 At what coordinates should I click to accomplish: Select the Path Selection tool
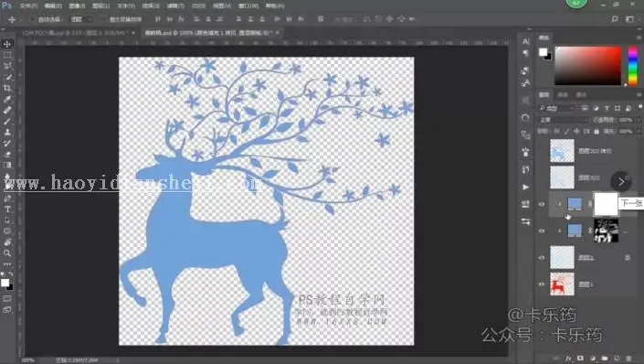[7, 220]
